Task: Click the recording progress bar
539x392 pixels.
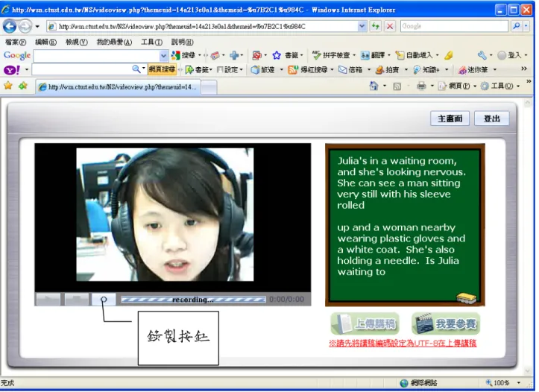Action: pos(193,300)
